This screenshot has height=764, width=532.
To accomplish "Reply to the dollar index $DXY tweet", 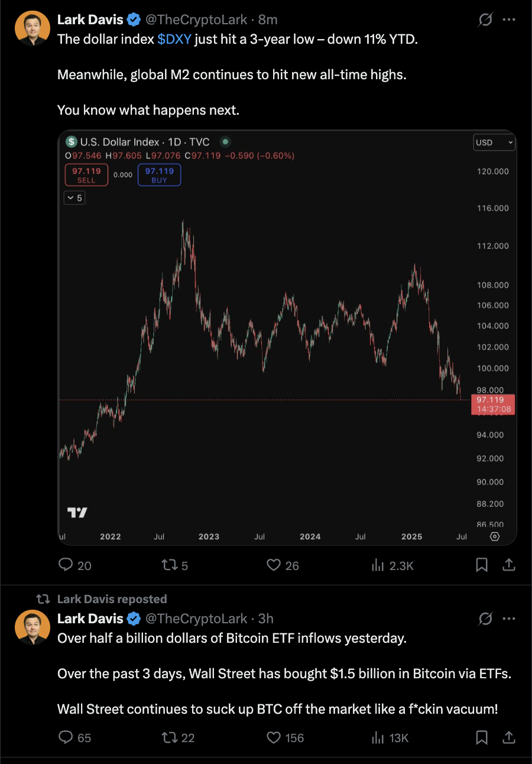I will tap(66, 566).
